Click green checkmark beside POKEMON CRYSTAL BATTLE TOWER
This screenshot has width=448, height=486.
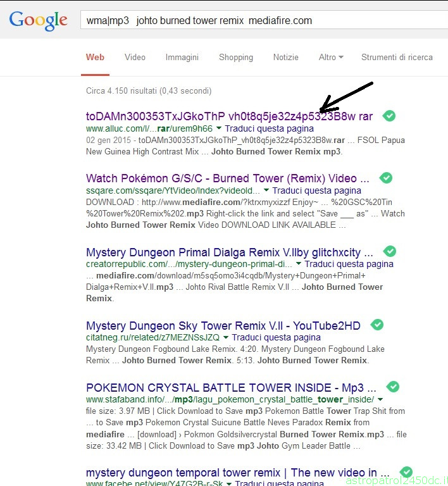click(393, 387)
